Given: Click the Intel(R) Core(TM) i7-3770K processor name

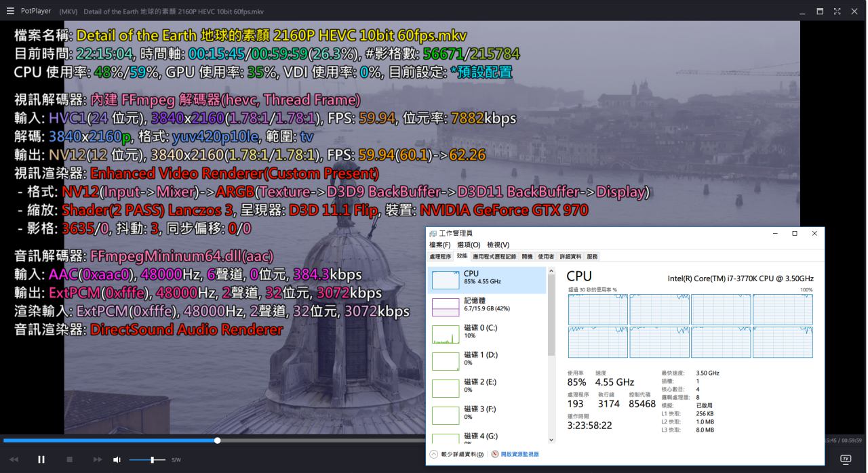Looking at the screenshot, I should pyautogui.click(x=741, y=279).
